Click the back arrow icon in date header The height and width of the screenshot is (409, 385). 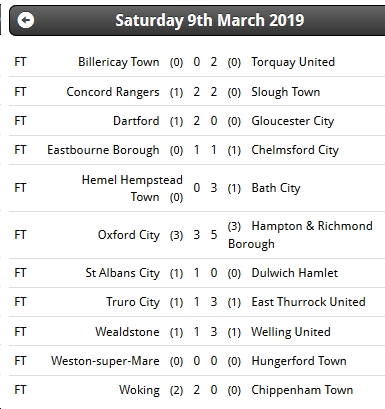pyautogui.click(x=26, y=20)
